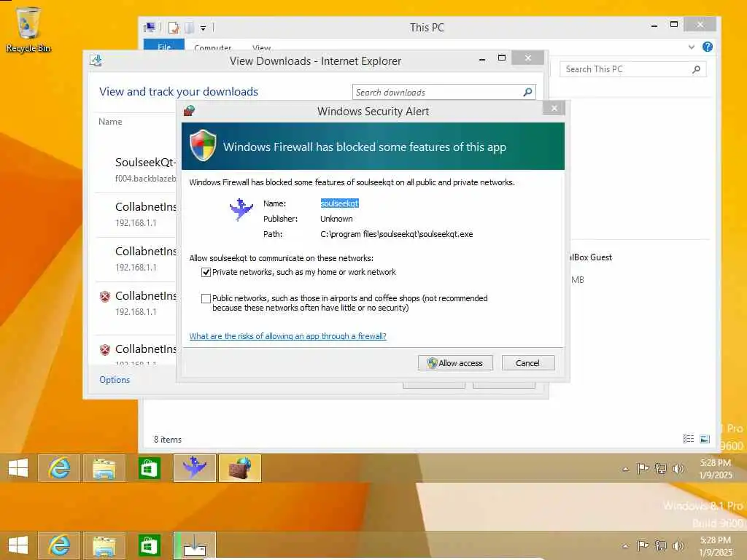Viewport: 747px width, 560px height.
Task: Select the Recycle Bin desktop icon
Action: pyautogui.click(x=28, y=29)
